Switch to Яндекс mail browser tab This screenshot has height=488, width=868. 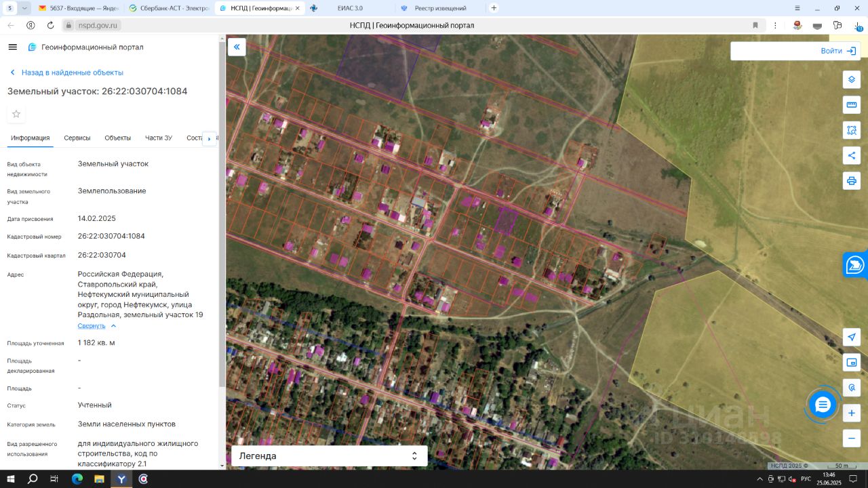click(79, 8)
